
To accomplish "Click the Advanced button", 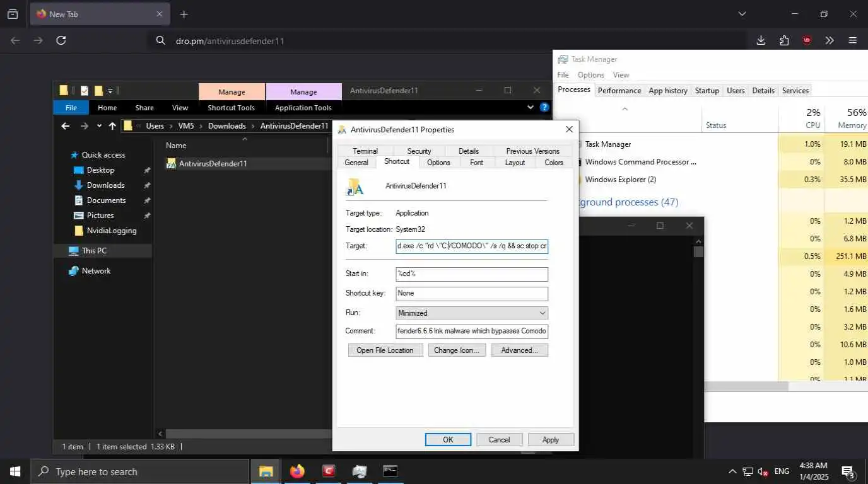I will 519,350.
